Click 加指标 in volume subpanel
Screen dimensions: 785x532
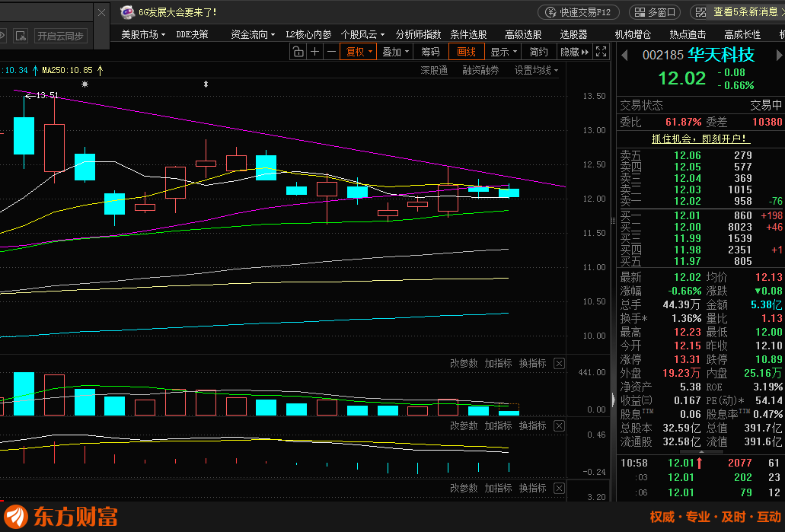click(x=498, y=363)
